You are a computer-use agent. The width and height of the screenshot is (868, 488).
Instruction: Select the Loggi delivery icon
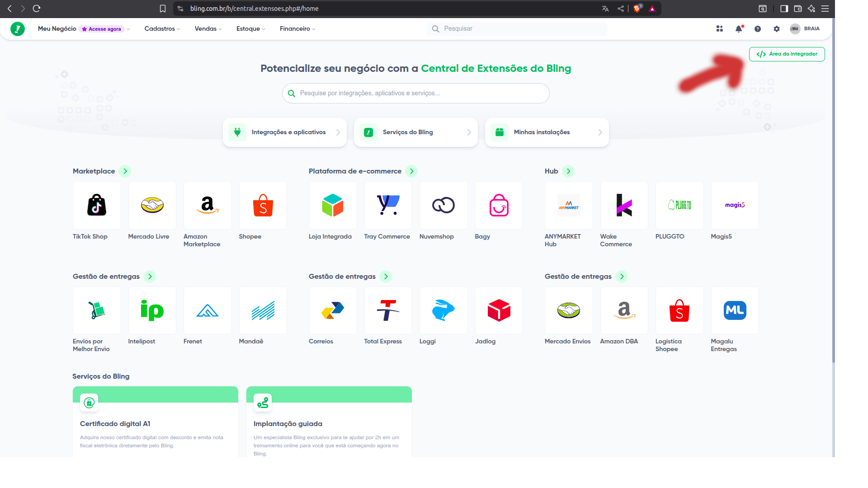[x=443, y=310]
